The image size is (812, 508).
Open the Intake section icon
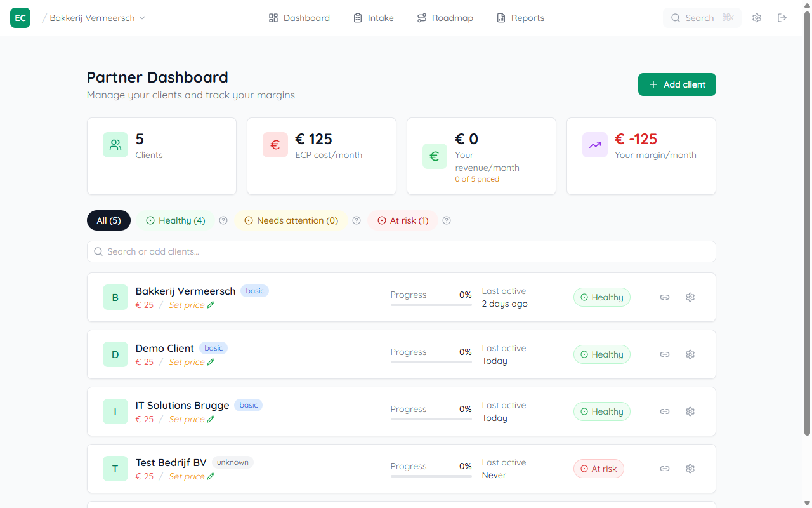[358, 17]
